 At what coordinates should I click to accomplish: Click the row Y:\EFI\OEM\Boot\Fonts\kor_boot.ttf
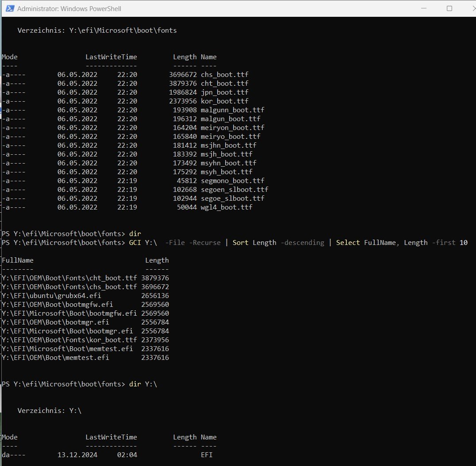pyautogui.click(x=85, y=340)
